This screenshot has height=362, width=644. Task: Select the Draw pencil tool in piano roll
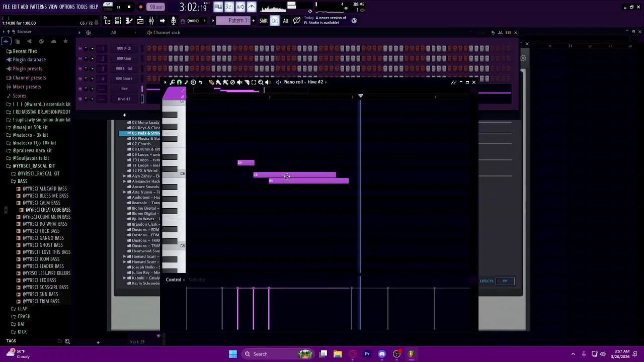point(211,82)
